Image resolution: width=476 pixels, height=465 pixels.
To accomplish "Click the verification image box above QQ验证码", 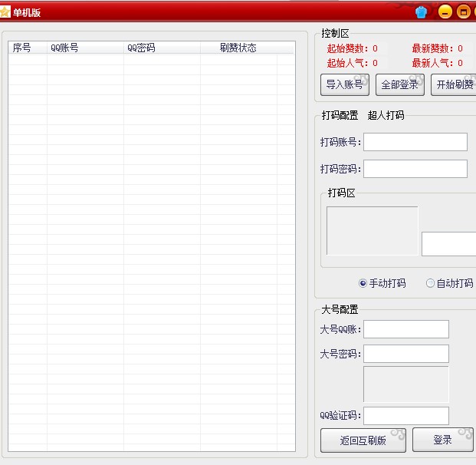I will pyautogui.click(x=406, y=384).
